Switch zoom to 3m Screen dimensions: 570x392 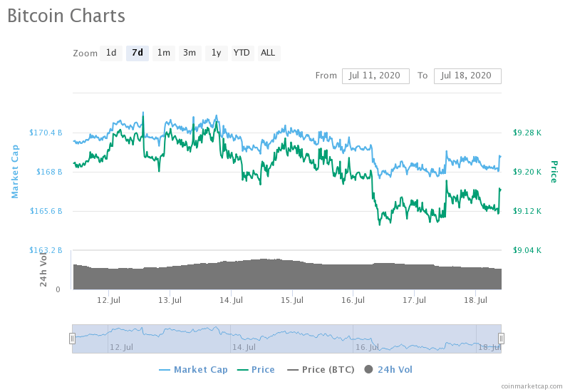click(x=190, y=53)
